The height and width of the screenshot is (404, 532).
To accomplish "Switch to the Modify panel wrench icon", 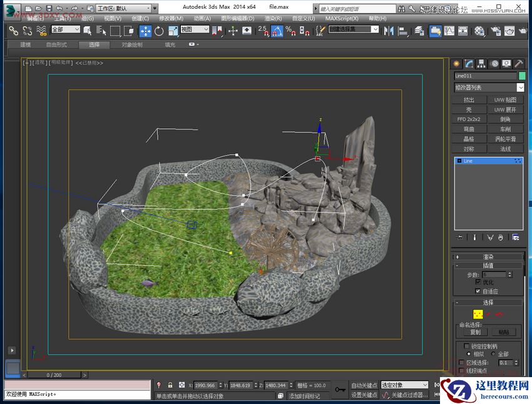I will click(x=469, y=63).
